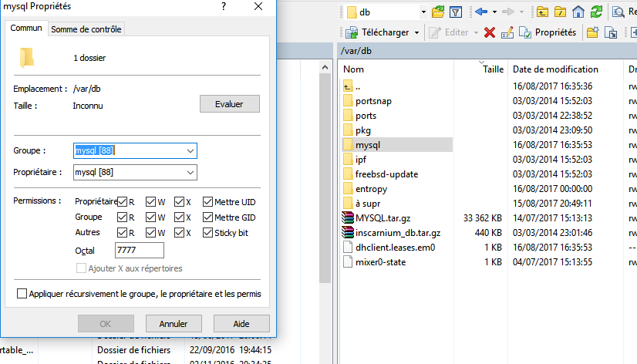Close the mysql Propriétés dialog
The height and width of the screenshot is (364, 637).
258,6
